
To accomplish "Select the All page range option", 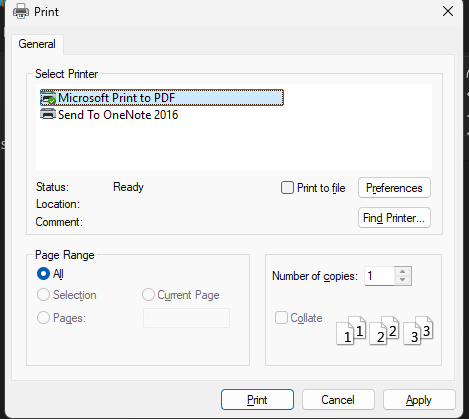I will [x=43, y=274].
